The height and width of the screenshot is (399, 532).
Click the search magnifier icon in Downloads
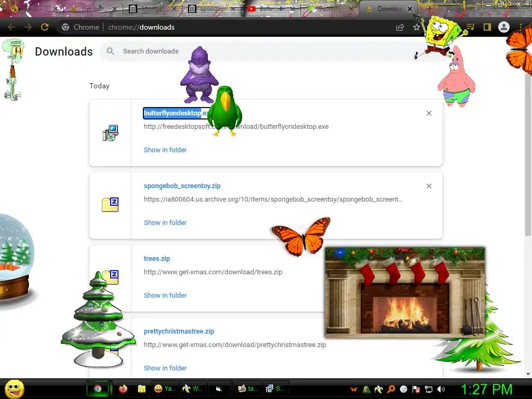coord(110,51)
